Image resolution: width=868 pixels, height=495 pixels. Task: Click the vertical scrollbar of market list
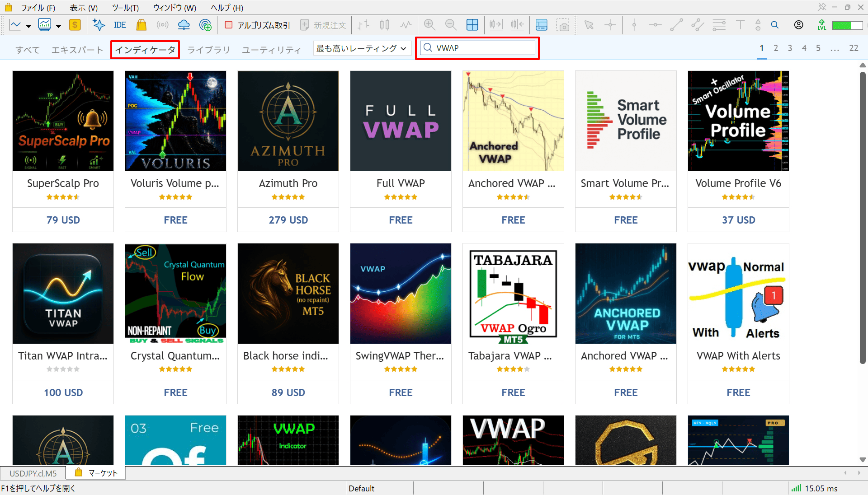point(863,217)
